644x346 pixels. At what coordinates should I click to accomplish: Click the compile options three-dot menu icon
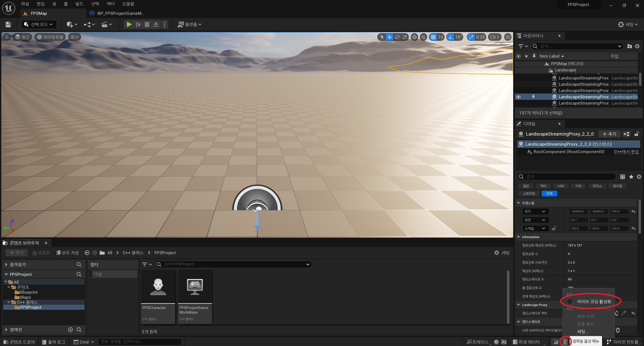(565, 342)
